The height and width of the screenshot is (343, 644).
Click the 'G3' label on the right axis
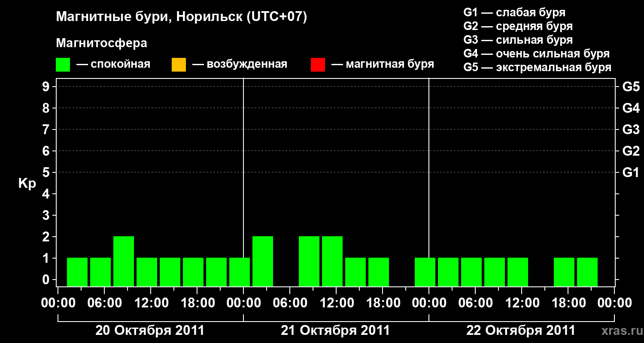click(631, 129)
